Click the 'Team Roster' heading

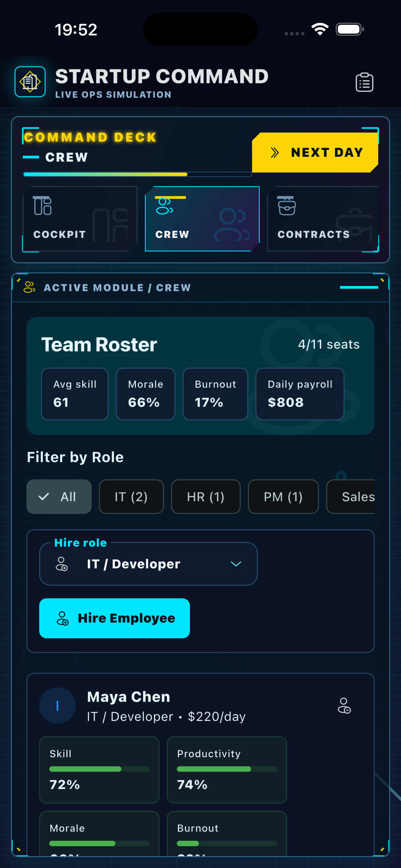99,344
